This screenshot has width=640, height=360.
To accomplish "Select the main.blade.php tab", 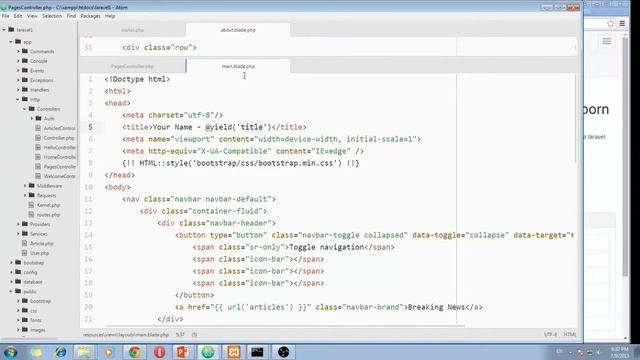I will [x=238, y=66].
